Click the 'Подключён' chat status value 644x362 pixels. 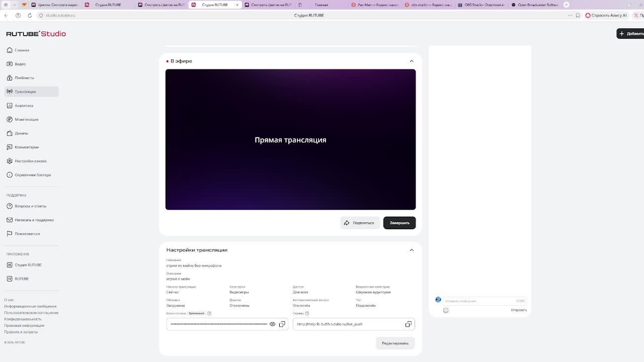tap(366, 306)
